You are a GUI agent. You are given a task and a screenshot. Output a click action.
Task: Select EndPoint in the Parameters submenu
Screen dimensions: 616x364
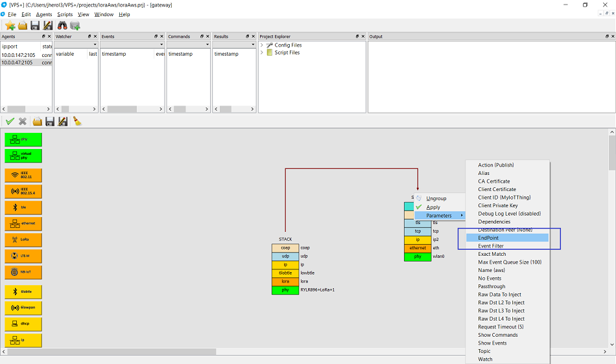[488, 238]
